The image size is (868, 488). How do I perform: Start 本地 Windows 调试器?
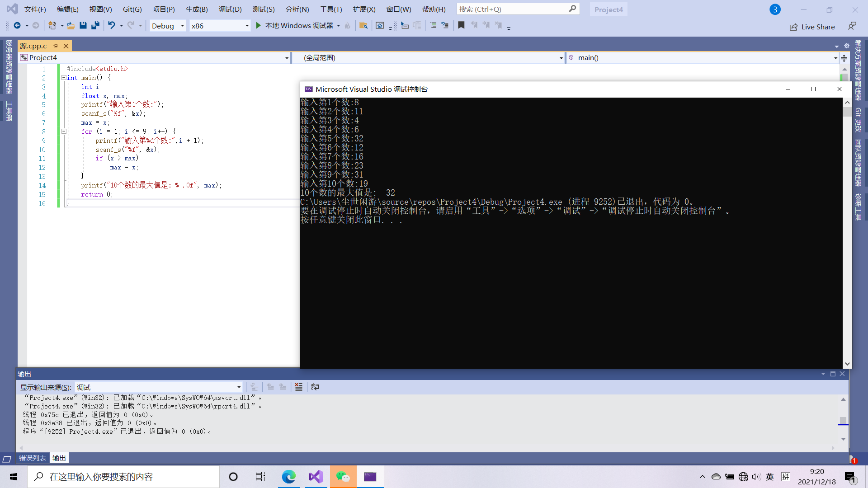coord(294,26)
